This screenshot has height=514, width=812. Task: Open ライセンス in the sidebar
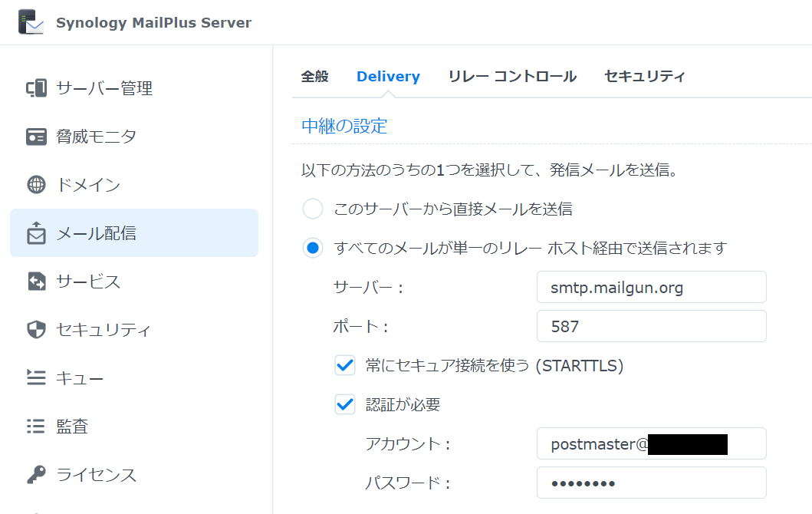point(134,474)
